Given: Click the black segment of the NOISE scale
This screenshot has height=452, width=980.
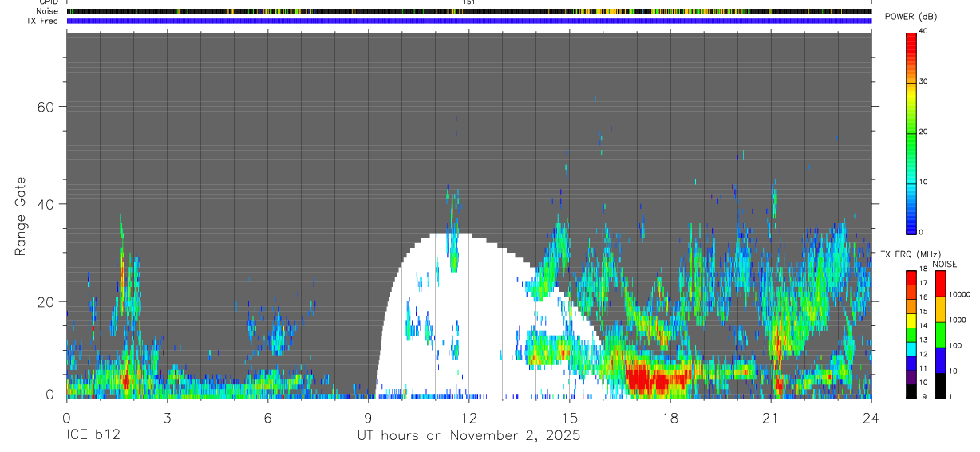Looking at the screenshot, I should tap(940, 386).
